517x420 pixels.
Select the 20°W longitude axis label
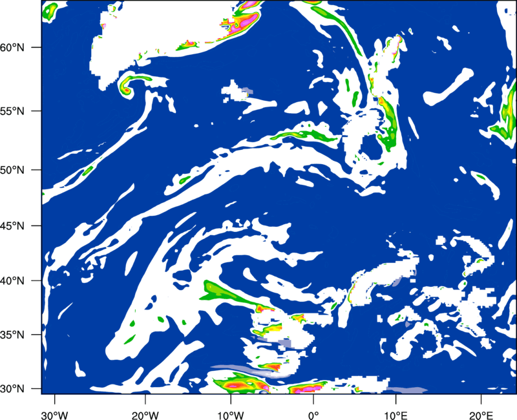[x=145, y=415]
